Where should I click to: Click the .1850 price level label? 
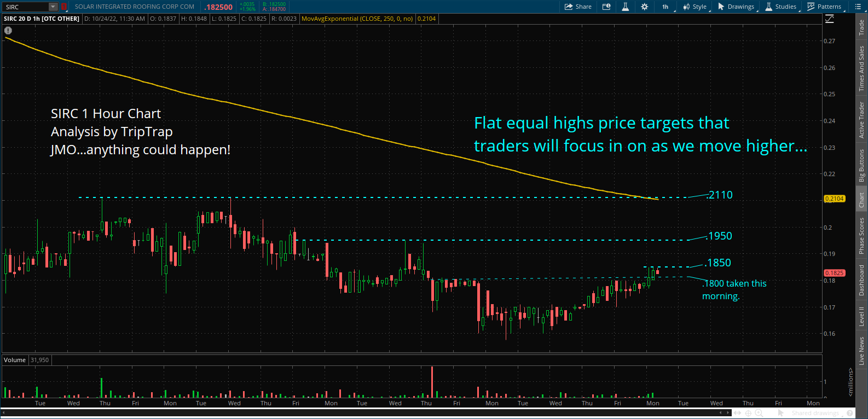tap(718, 263)
